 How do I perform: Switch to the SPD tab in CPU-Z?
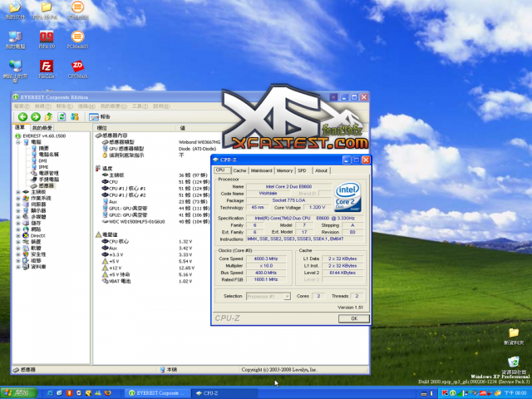(302, 170)
